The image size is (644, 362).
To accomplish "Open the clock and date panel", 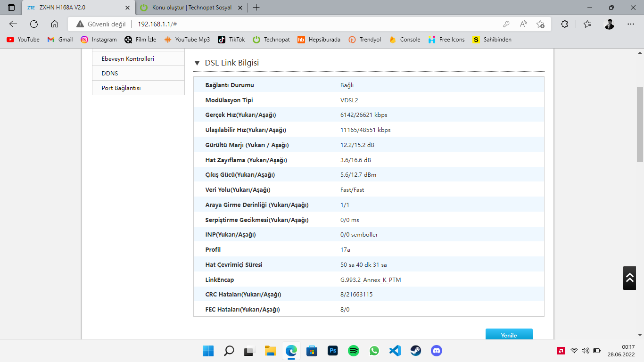I will pyautogui.click(x=621, y=351).
